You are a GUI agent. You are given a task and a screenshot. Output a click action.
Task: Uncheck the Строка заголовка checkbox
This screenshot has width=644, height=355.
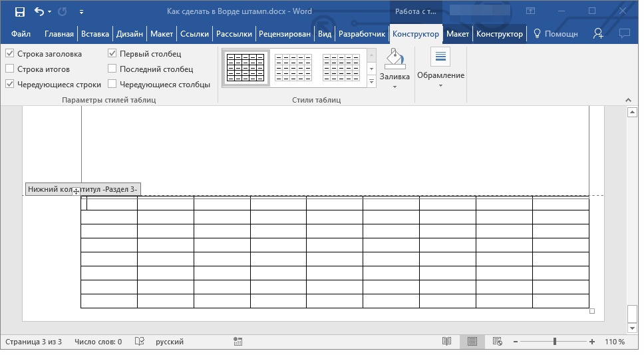coord(10,54)
